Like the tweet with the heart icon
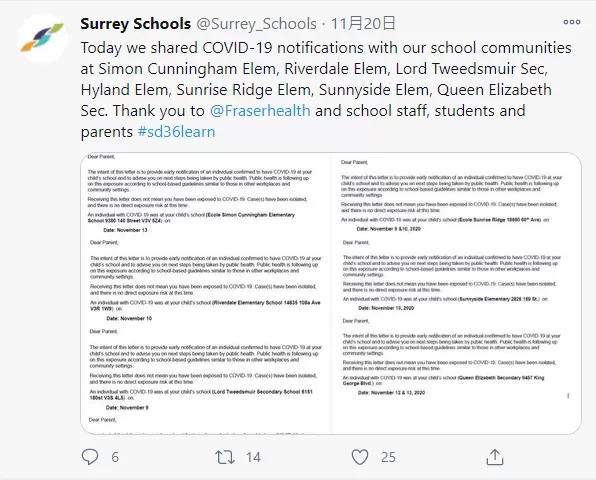Screen dimensions: 596x480 tap(360, 457)
